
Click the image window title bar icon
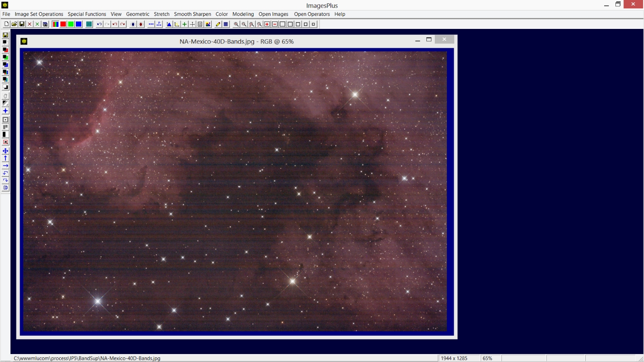pyautogui.click(x=24, y=41)
